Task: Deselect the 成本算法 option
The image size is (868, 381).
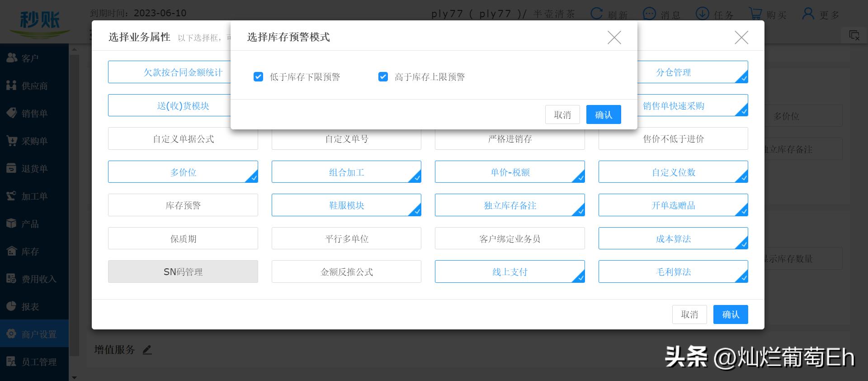Action: point(673,238)
